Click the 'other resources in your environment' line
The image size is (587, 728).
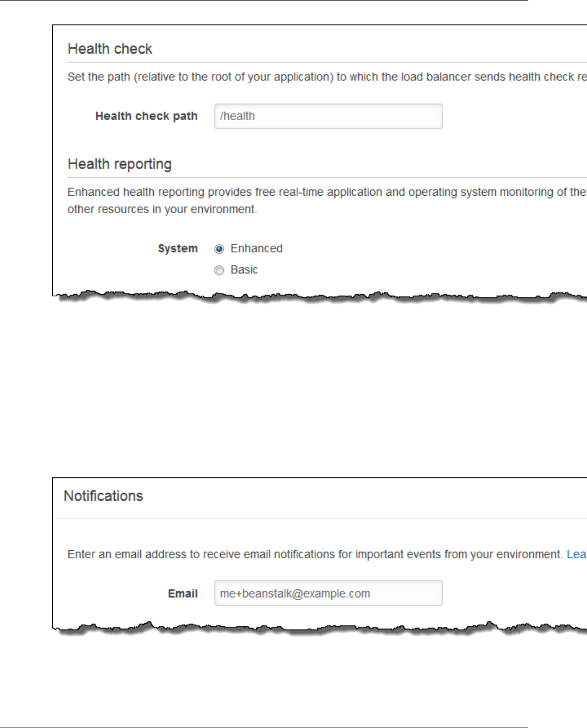(x=162, y=209)
